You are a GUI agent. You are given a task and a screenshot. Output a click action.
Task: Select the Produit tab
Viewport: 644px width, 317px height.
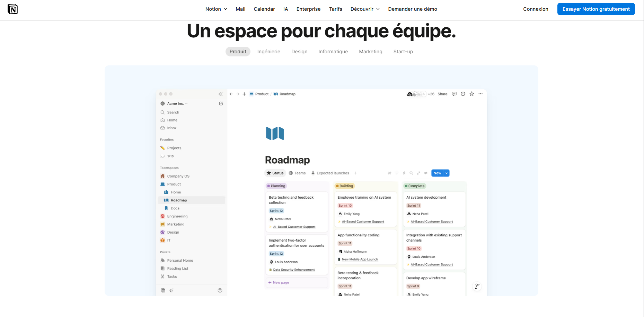(x=238, y=52)
